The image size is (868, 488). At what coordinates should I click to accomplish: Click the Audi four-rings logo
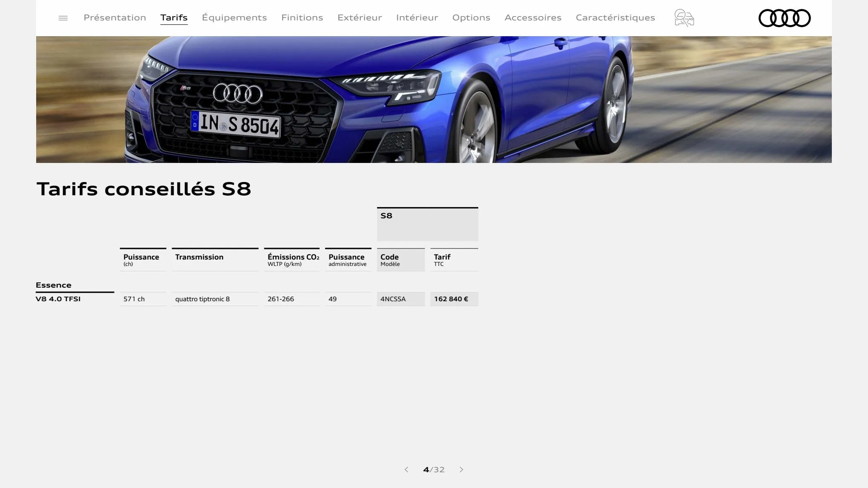pos(784,18)
